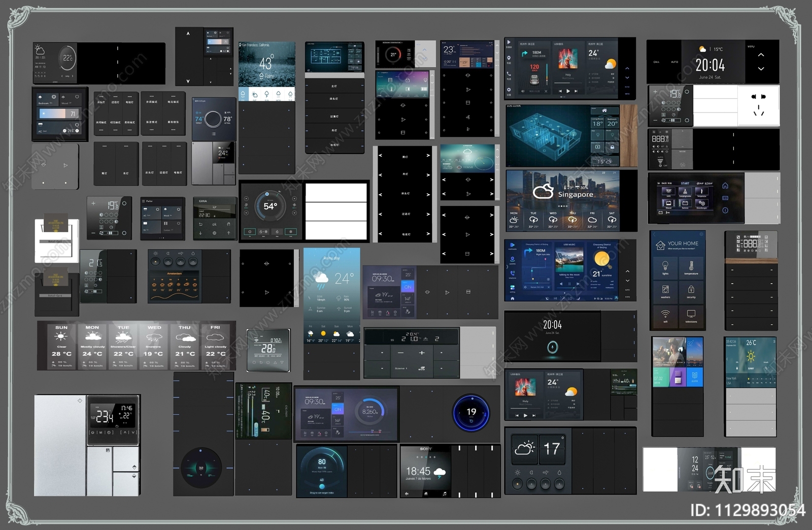Click the 26°C New York weather reading
The height and width of the screenshot is (530, 812).
(x=751, y=343)
